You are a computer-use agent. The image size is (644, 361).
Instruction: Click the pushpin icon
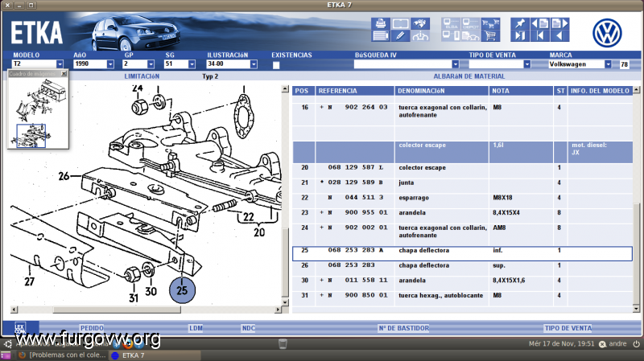pyautogui.click(x=520, y=23)
